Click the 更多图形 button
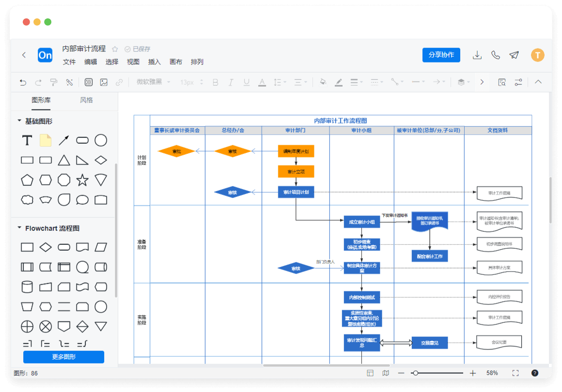Image resolution: width=562 pixels, height=392 pixels. click(x=63, y=357)
